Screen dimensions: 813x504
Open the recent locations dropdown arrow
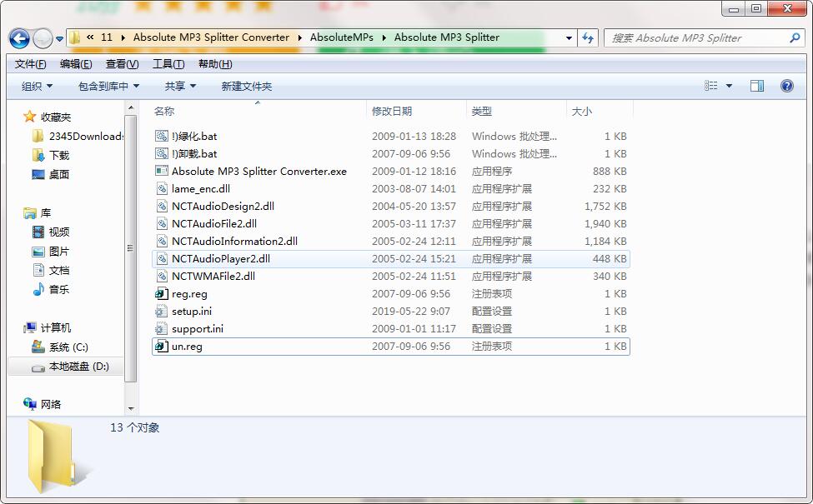tap(60, 39)
